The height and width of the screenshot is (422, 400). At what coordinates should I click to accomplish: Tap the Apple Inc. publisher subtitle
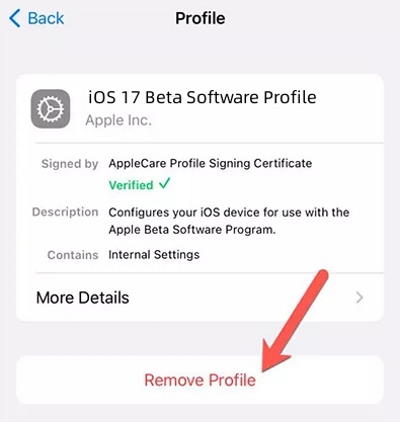pyautogui.click(x=119, y=120)
